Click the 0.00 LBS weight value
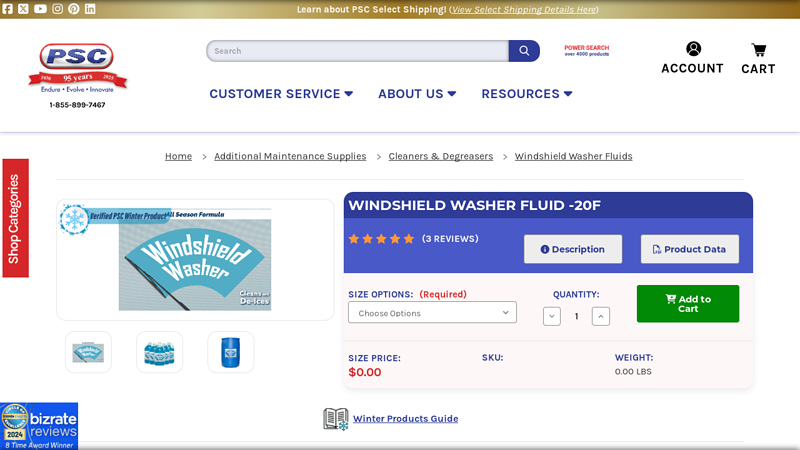This screenshot has height=450, width=800. click(x=633, y=371)
